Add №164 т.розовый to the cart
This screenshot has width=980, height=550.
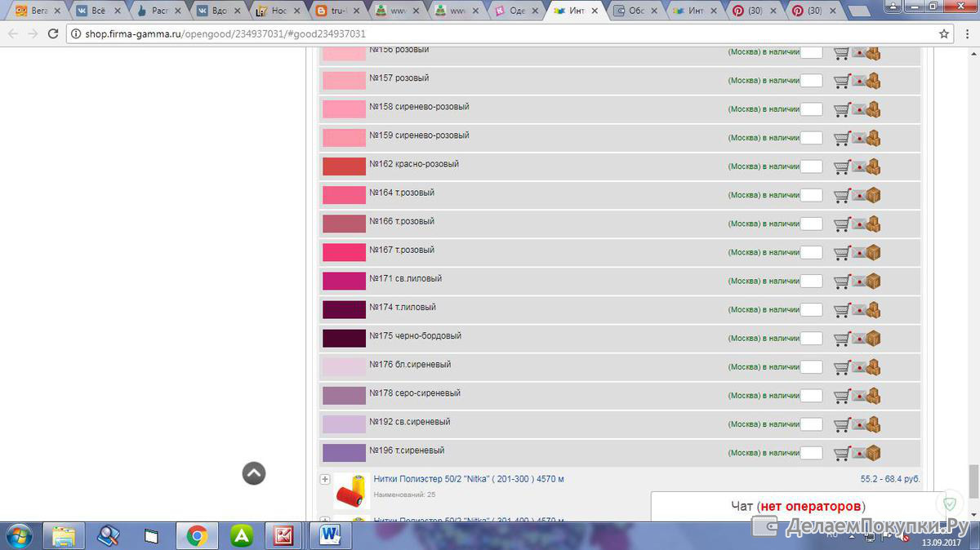click(x=841, y=195)
